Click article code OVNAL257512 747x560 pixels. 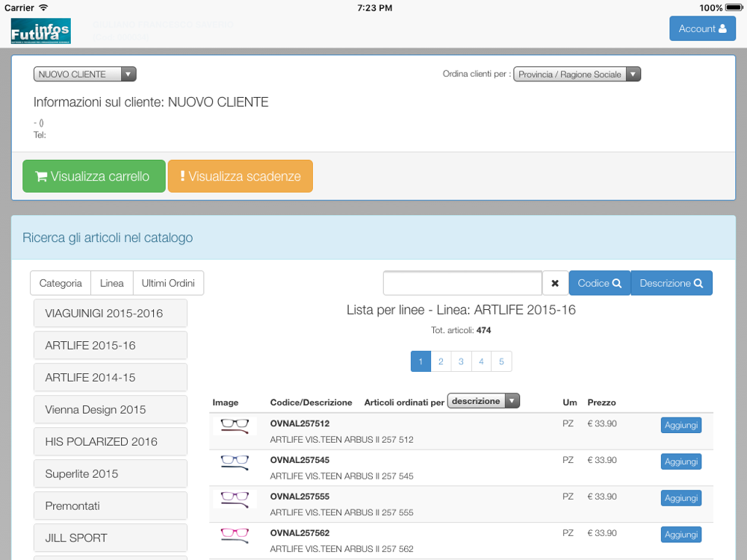click(x=300, y=423)
